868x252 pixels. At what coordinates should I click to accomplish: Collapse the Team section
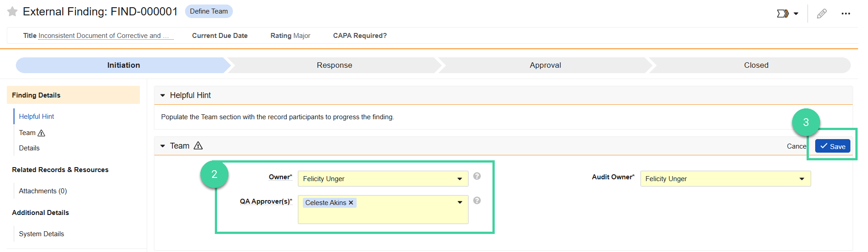(x=162, y=146)
